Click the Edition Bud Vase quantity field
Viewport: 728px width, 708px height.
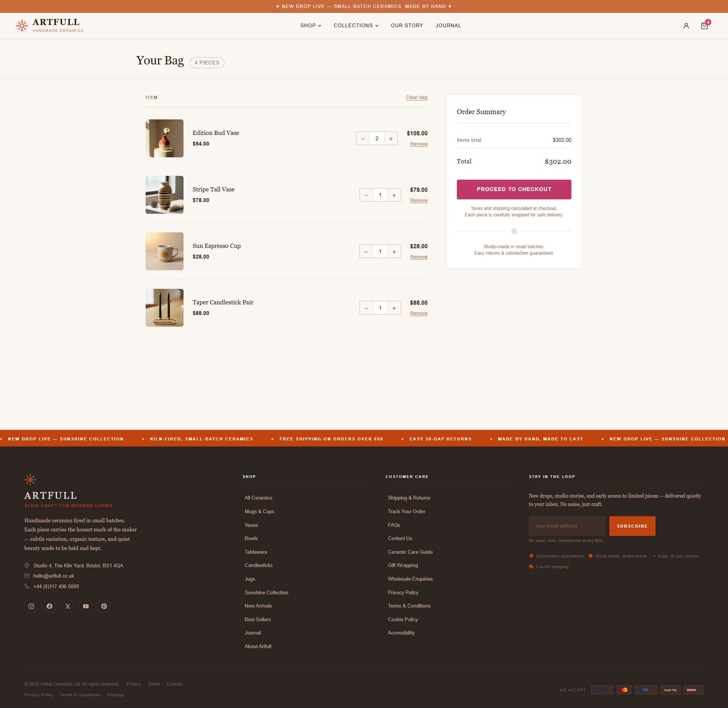pyautogui.click(x=377, y=139)
